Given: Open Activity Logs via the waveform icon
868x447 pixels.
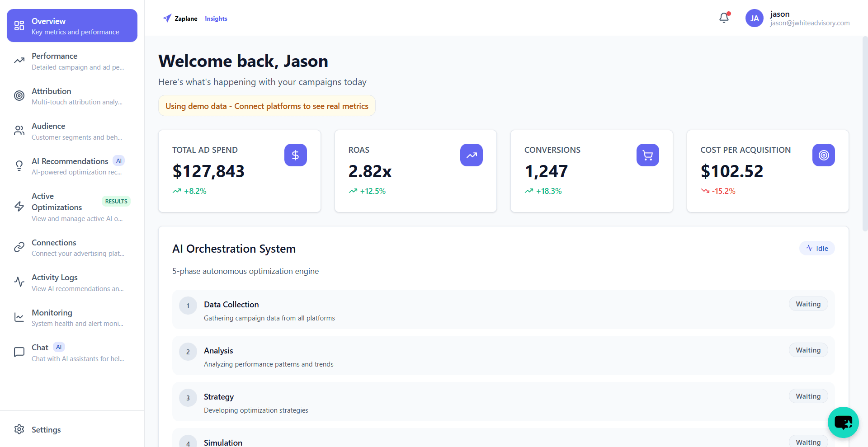Looking at the screenshot, I should pyautogui.click(x=19, y=282).
